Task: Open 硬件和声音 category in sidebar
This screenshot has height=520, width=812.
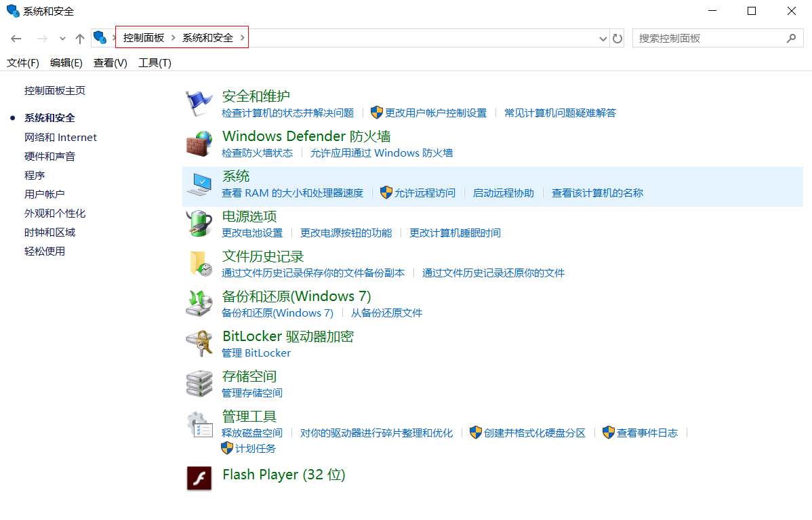Action: 49,157
